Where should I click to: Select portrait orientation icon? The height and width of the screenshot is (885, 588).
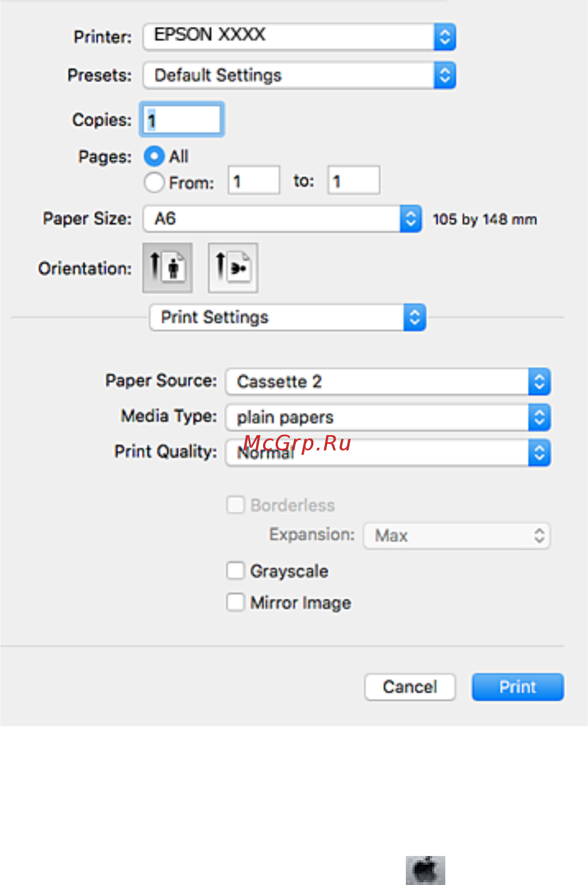click(167, 268)
